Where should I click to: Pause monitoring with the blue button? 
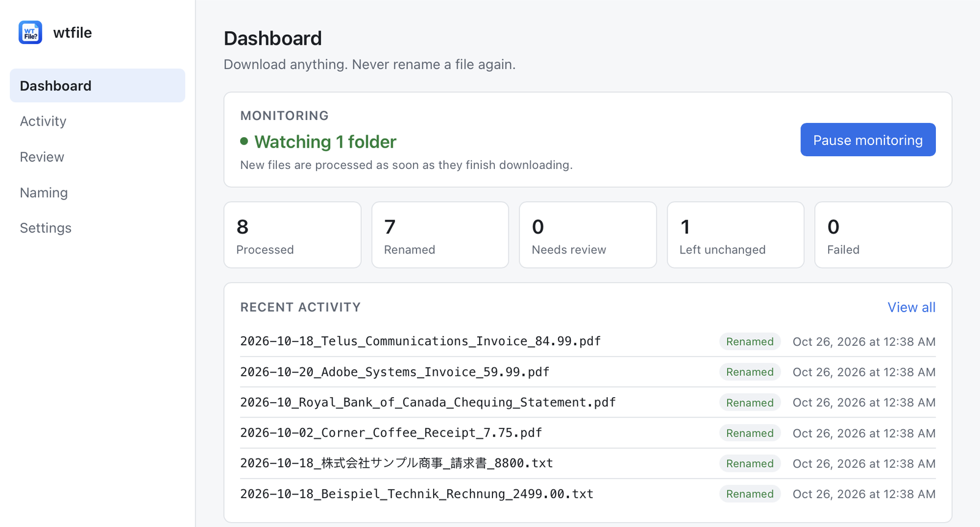click(x=868, y=140)
